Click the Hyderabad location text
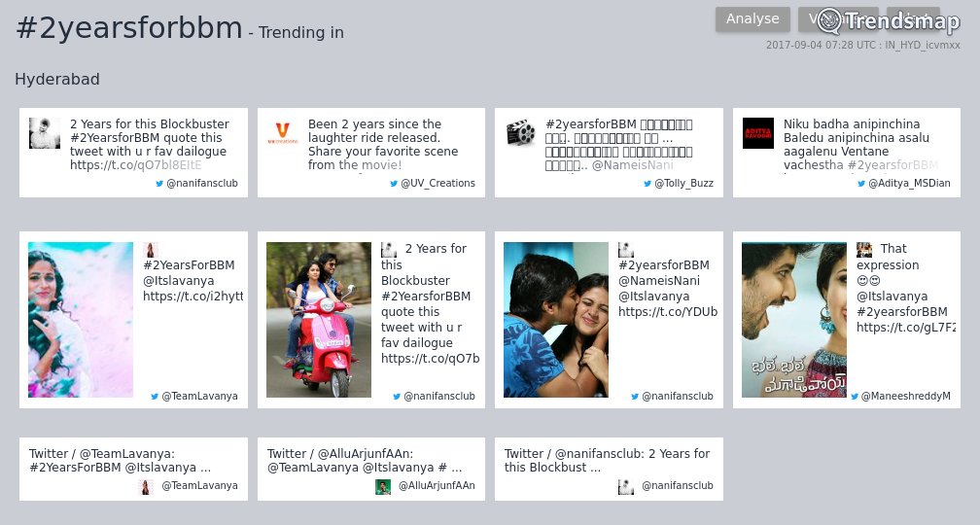Viewport: 980px width, 525px height. point(57,80)
